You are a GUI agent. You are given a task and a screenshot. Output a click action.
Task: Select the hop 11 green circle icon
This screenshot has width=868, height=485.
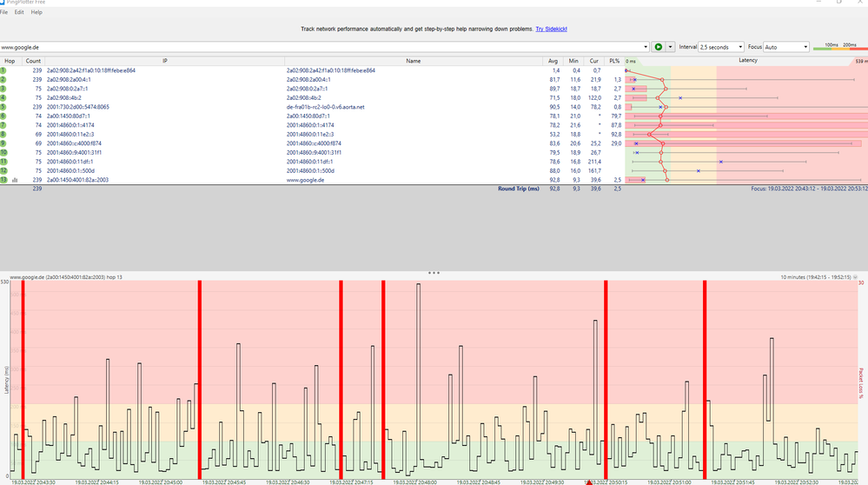point(3,162)
